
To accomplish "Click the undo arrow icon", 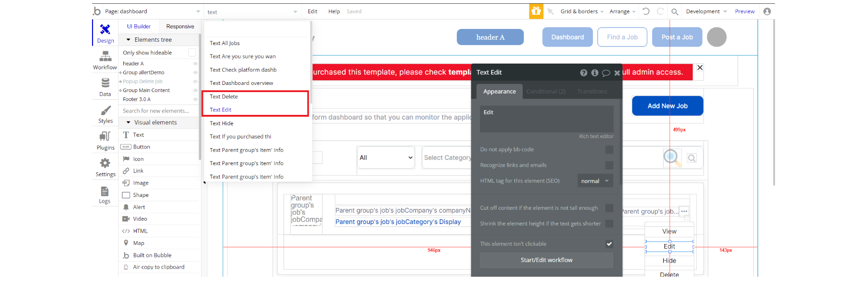I will (646, 11).
